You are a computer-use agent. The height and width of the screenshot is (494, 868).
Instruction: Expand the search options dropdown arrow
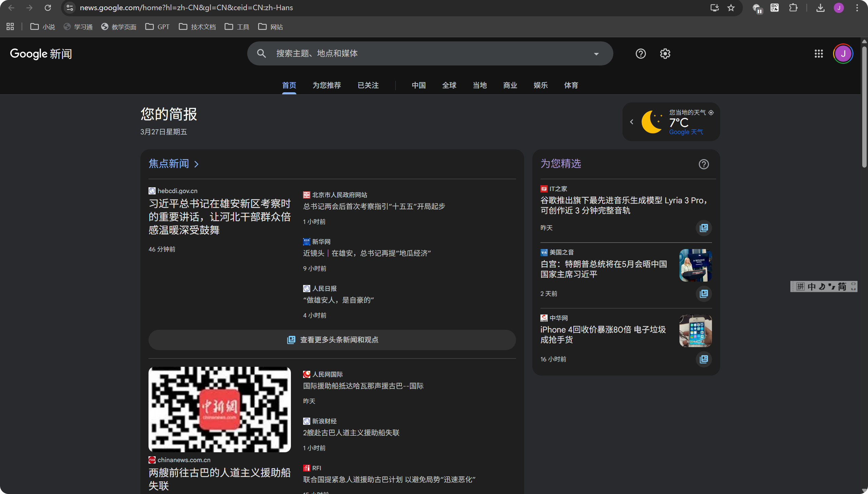(596, 54)
